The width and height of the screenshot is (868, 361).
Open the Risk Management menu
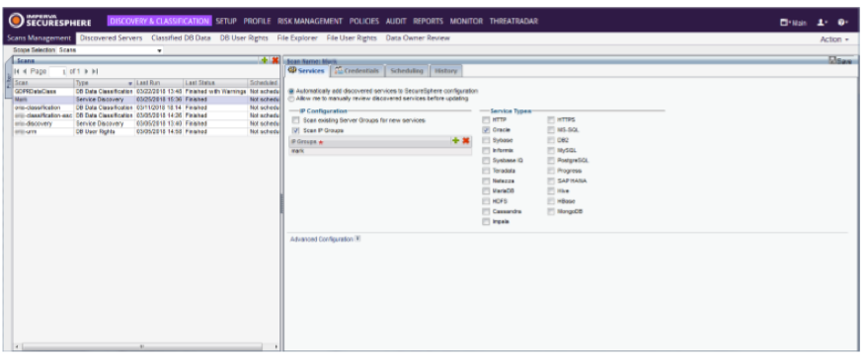[x=310, y=21]
